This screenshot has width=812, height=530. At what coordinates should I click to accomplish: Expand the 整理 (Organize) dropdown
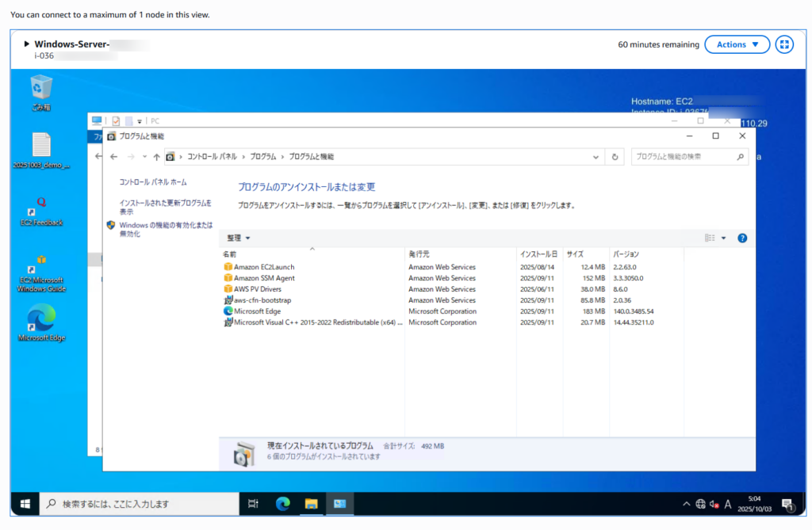tap(238, 238)
